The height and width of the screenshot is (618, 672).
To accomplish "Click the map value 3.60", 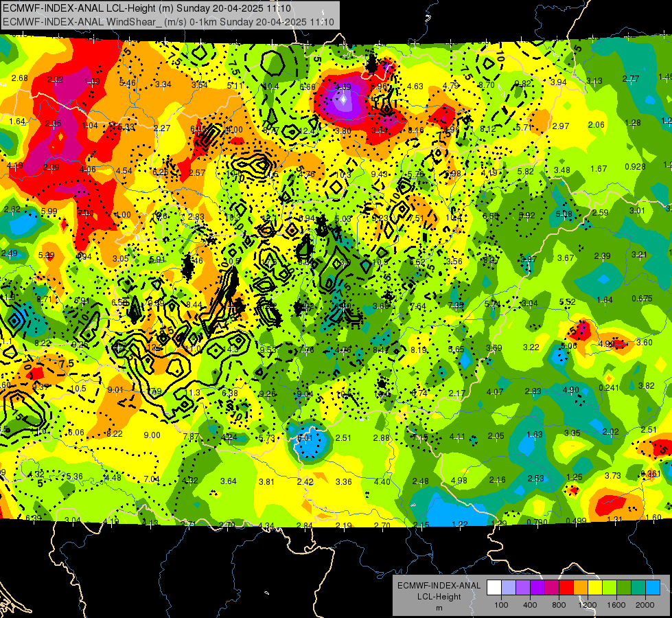I will pyautogui.click(x=645, y=342).
